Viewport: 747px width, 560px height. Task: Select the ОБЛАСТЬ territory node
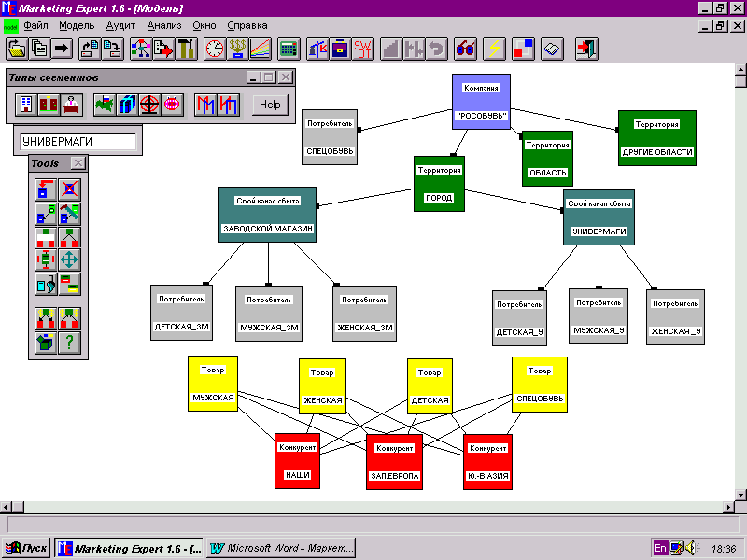(548, 159)
